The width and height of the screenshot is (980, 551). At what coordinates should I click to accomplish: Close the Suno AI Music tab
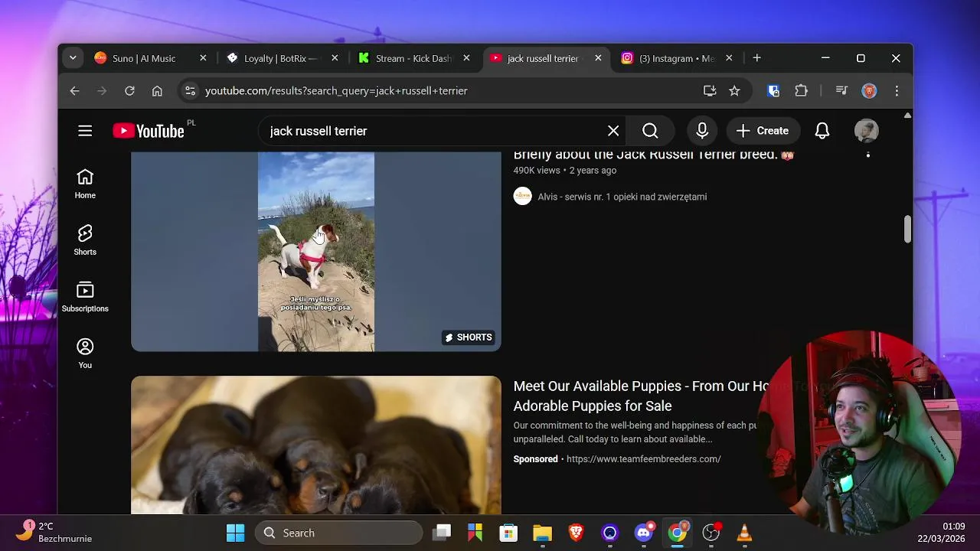point(203,58)
